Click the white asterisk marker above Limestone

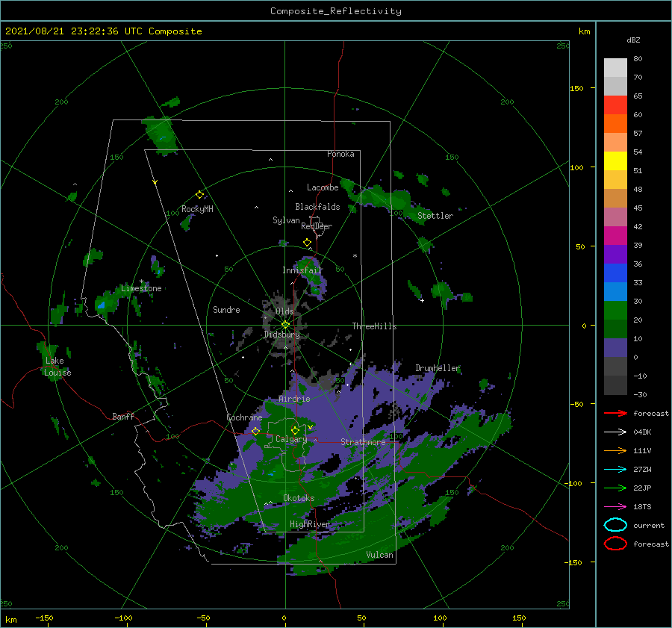141,282
